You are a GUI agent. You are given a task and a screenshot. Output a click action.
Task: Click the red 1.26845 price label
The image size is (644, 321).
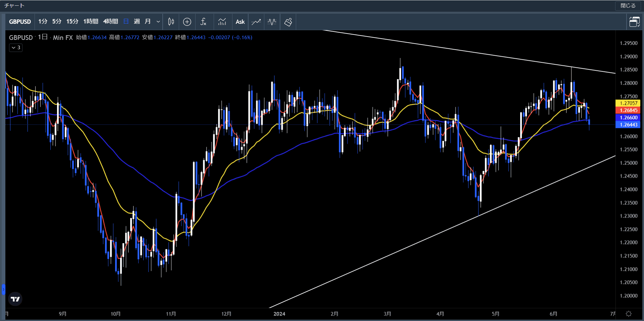tap(628, 110)
